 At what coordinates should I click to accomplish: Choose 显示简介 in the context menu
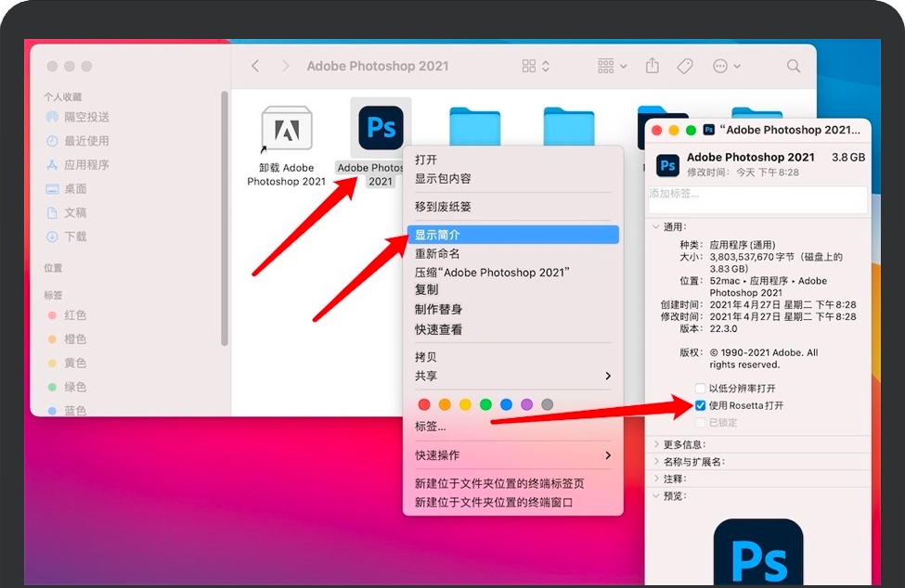512,235
